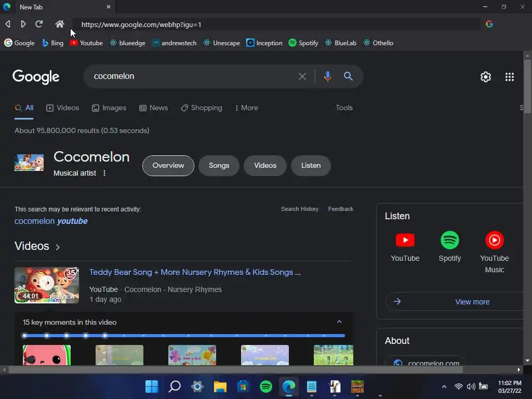Select the Overview chip
This screenshot has width=532, height=399.
click(168, 166)
